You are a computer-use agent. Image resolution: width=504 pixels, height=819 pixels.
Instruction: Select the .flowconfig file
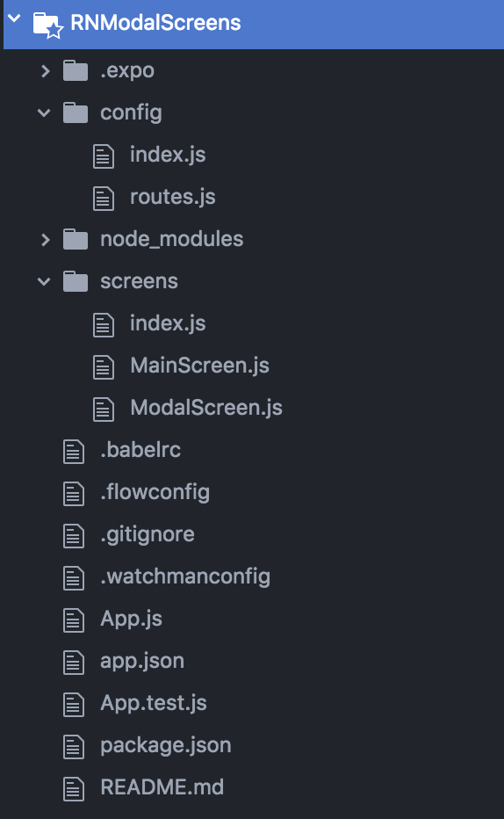[155, 492]
